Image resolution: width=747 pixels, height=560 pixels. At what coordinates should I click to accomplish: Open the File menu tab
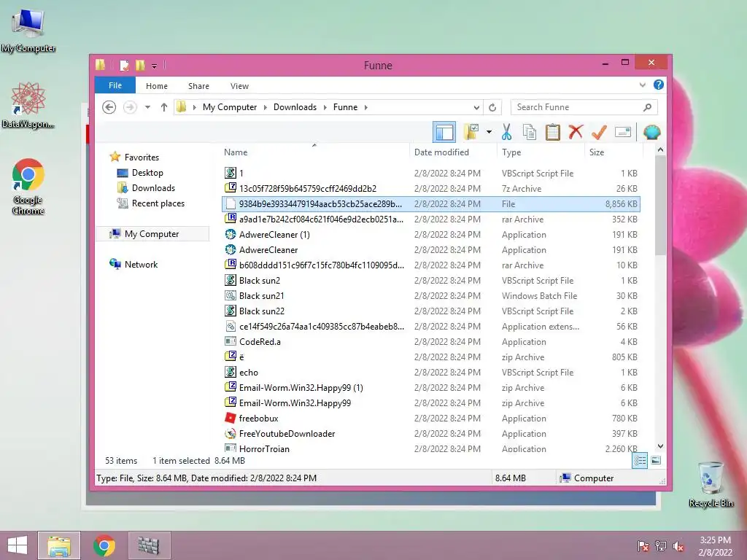[115, 85]
